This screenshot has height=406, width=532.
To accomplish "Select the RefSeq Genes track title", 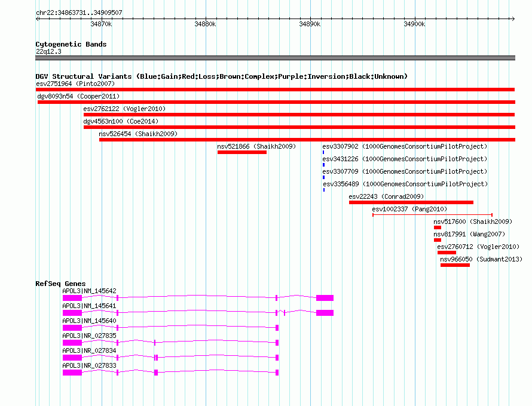I will coord(60,284).
